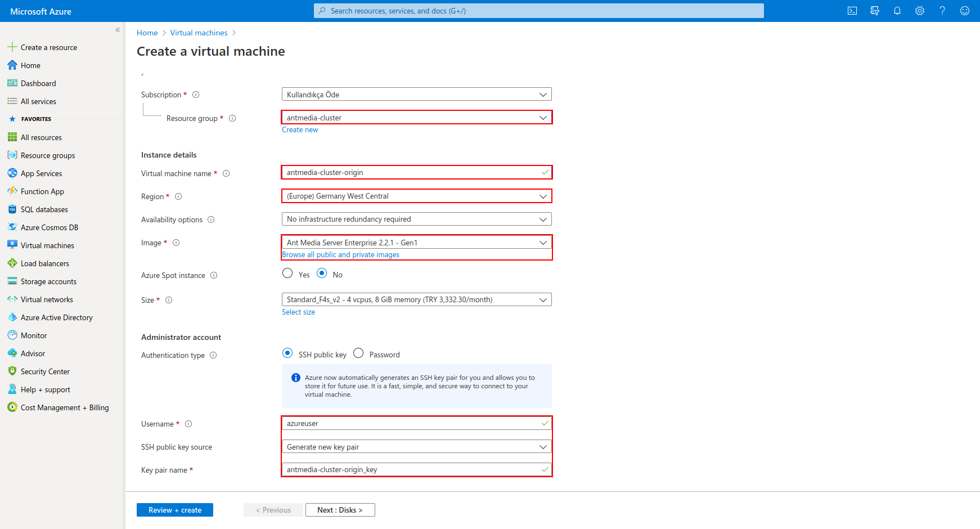The image size is (980, 529).
Task: Click the Create a resource plus icon
Action: pyautogui.click(x=12, y=47)
